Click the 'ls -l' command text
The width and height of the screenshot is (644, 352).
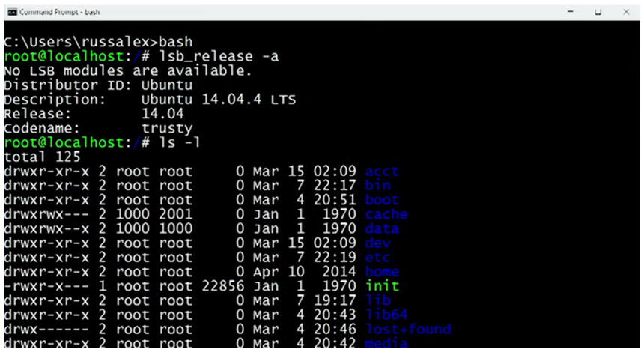[x=177, y=142]
